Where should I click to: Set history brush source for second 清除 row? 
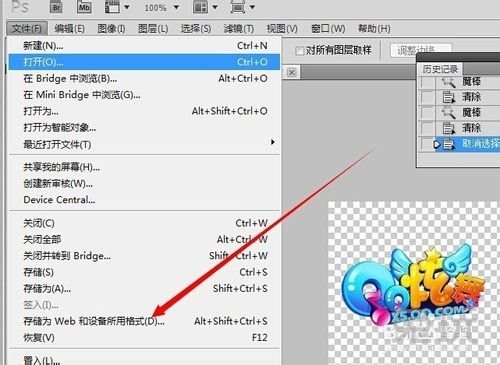click(x=428, y=128)
